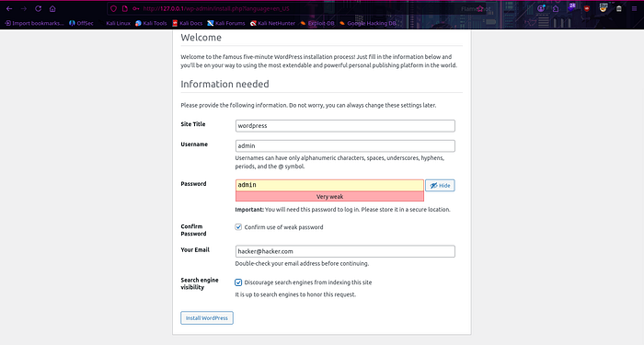Click the house-shaped extension icon in toolbar
644x345 pixels.
(x=556, y=8)
